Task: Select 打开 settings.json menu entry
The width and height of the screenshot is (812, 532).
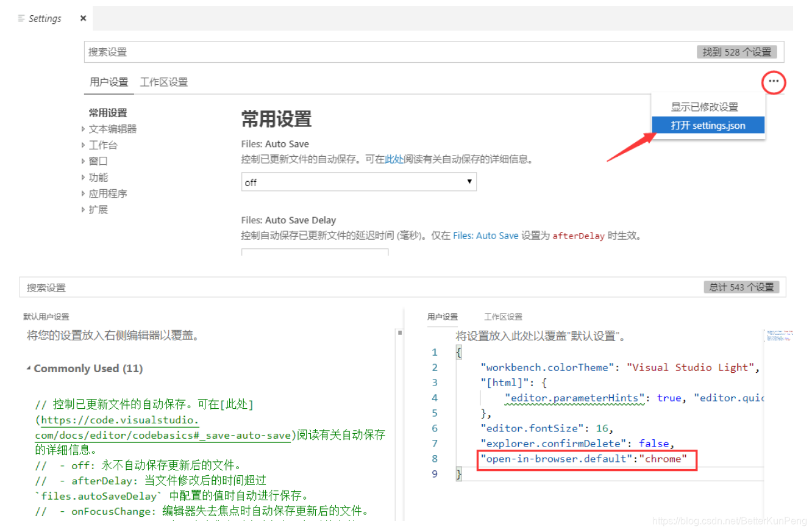Action: click(x=708, y=126)
